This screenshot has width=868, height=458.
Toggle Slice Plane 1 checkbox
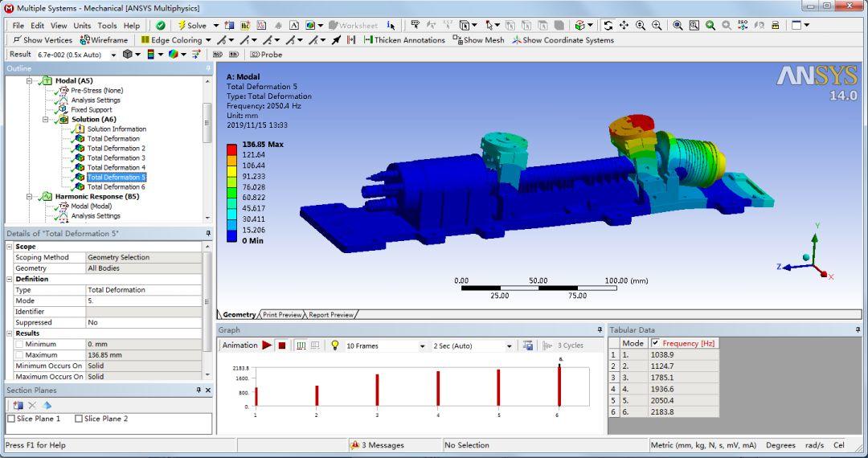click(10, 419)
